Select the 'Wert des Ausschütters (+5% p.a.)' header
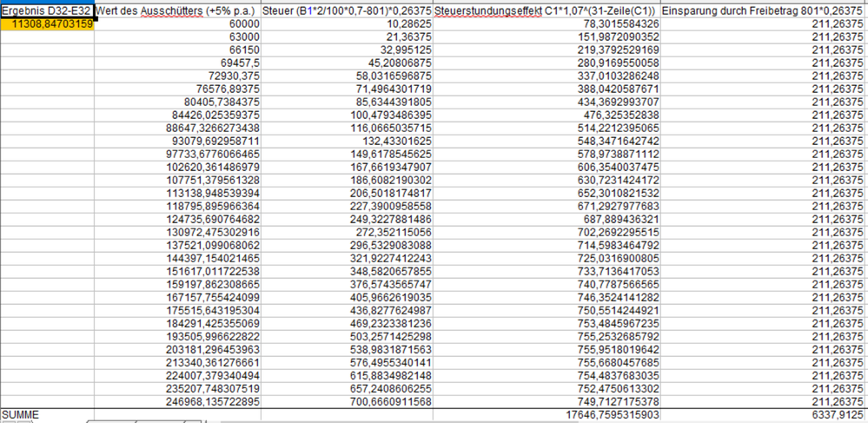This screenshot has width=868, height=423. (177, 10)
